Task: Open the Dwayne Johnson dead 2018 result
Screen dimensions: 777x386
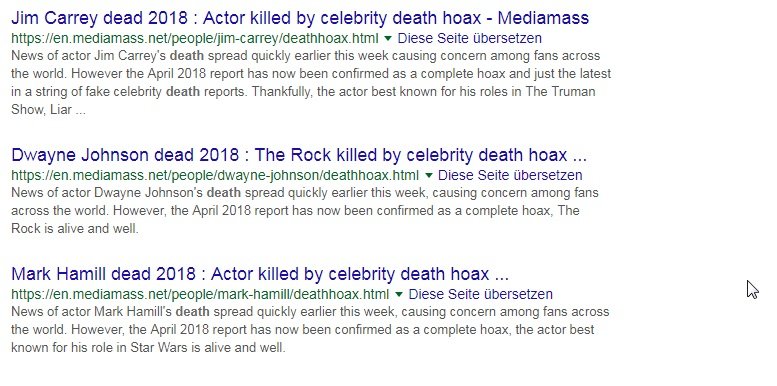Action: click(x=299, y=155)
